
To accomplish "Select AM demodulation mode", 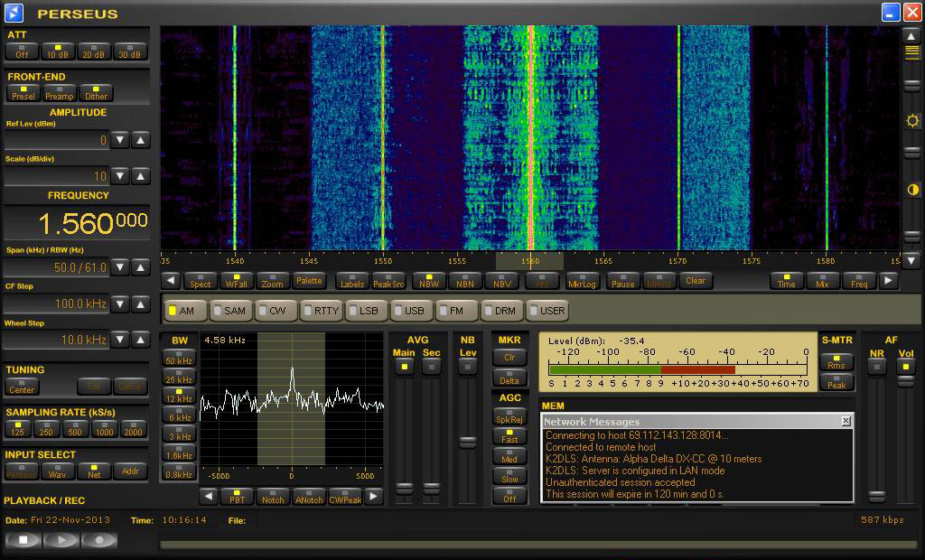I will 186,311.
